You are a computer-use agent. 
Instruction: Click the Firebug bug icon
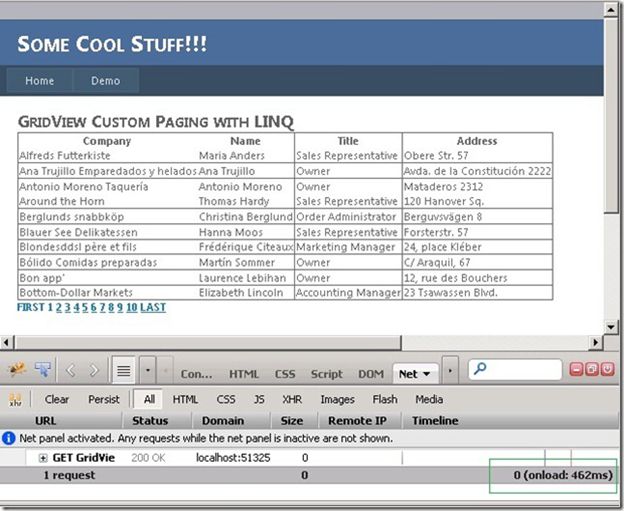click(17, 370)
